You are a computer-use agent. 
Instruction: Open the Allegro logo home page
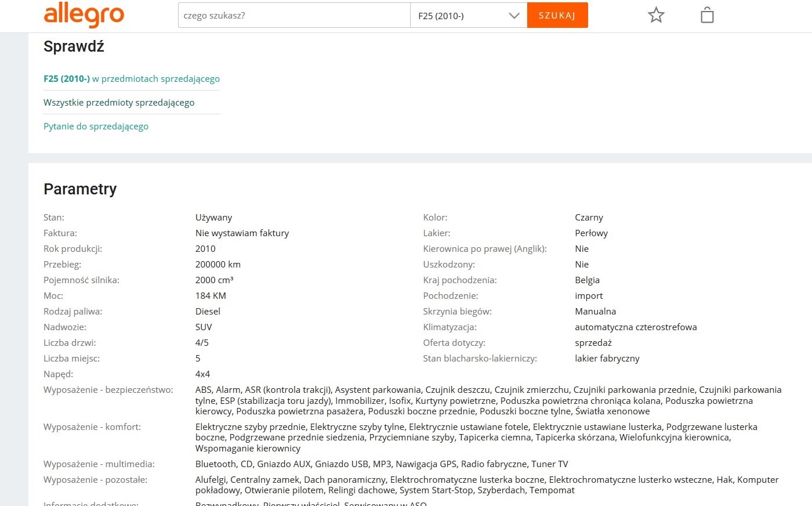[84, 15]
